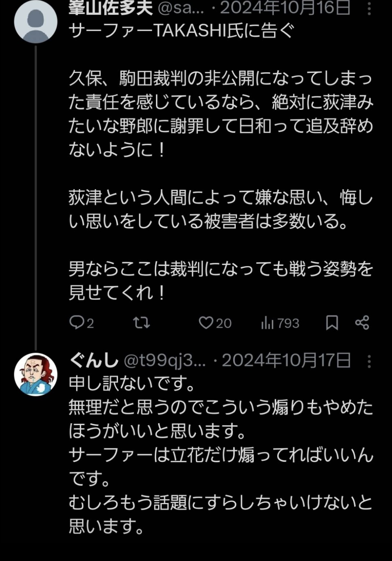Bookmark the first tweet
Screen dimensions: 392x561
[332, 323]
